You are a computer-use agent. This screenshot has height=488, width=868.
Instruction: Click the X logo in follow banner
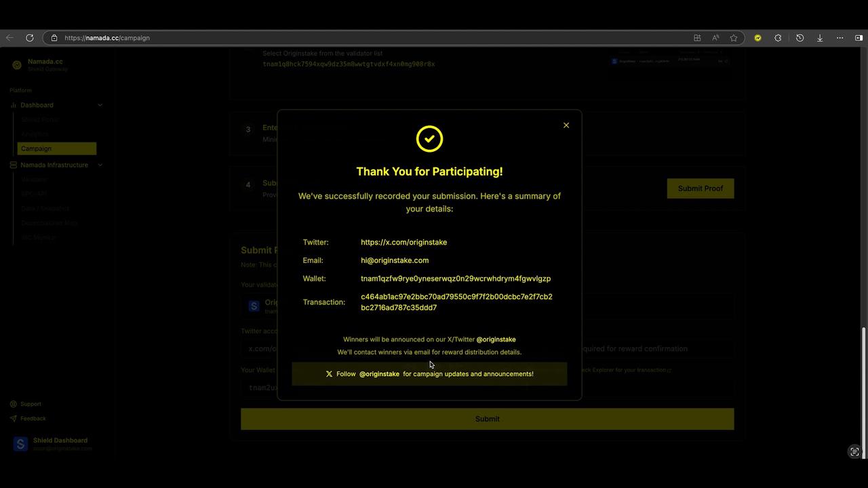(329, 374)
